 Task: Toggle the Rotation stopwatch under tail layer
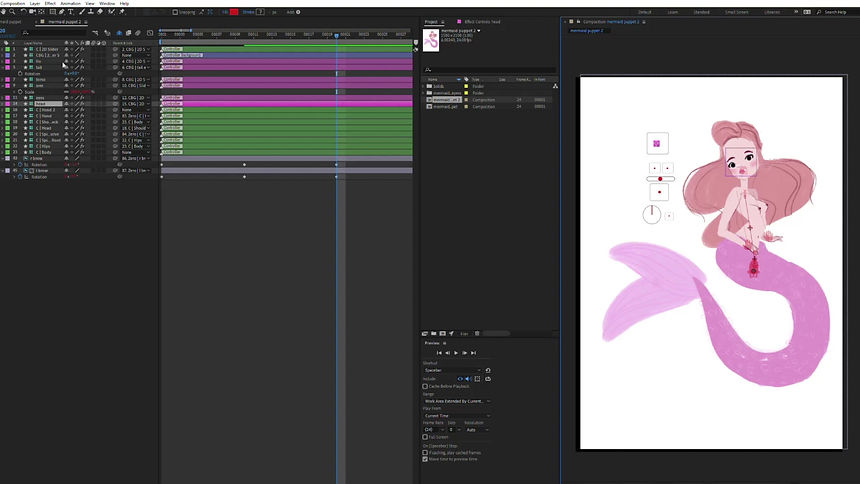(20, 74)
